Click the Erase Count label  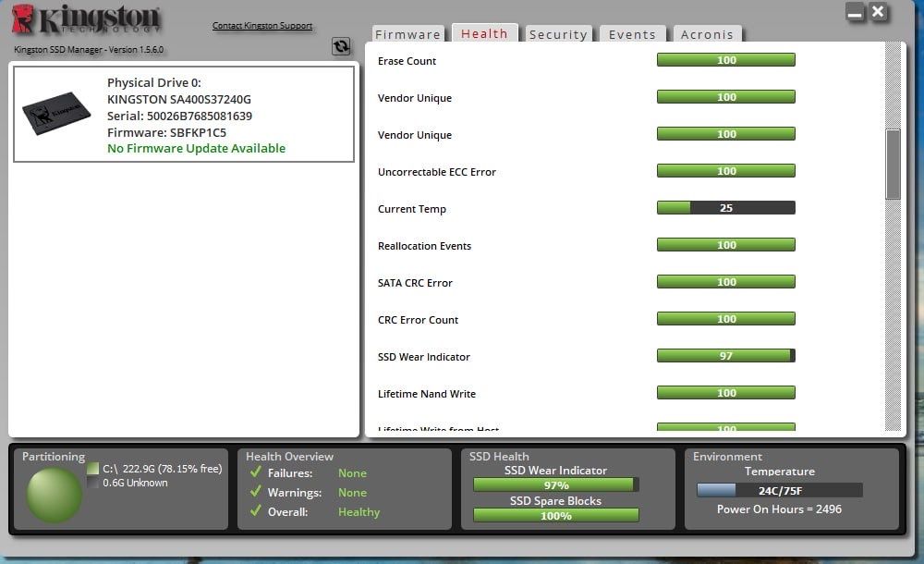[407, 61]
